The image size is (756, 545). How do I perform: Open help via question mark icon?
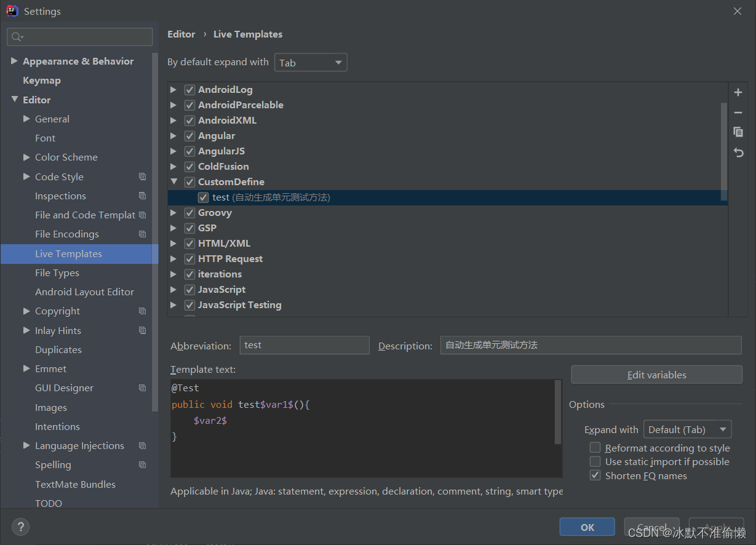point(20,527)
